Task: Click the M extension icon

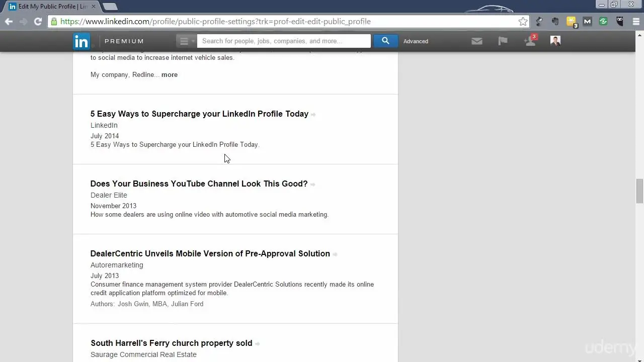Action: 587,21
